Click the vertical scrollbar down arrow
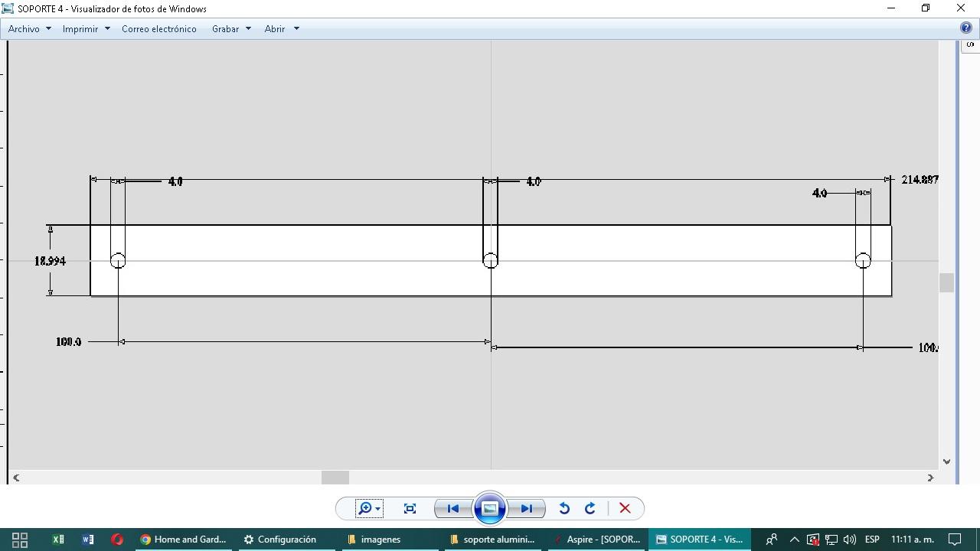Image resolution: width=980 pixels, height=551 pixels. (x=947, y=461)
